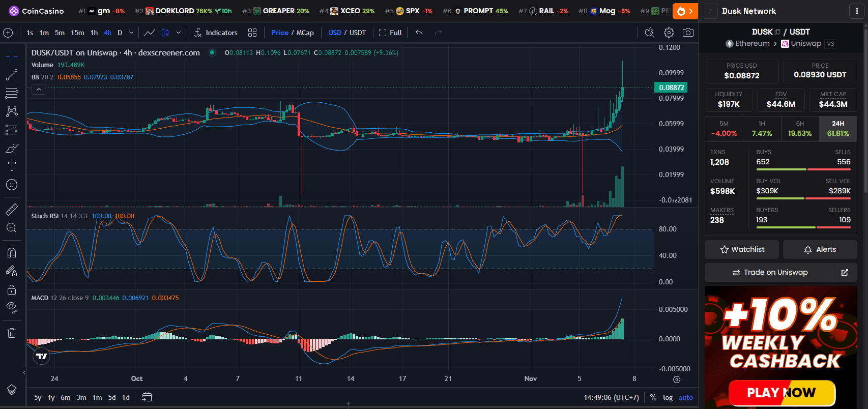Open the Indicators menu

216,33
